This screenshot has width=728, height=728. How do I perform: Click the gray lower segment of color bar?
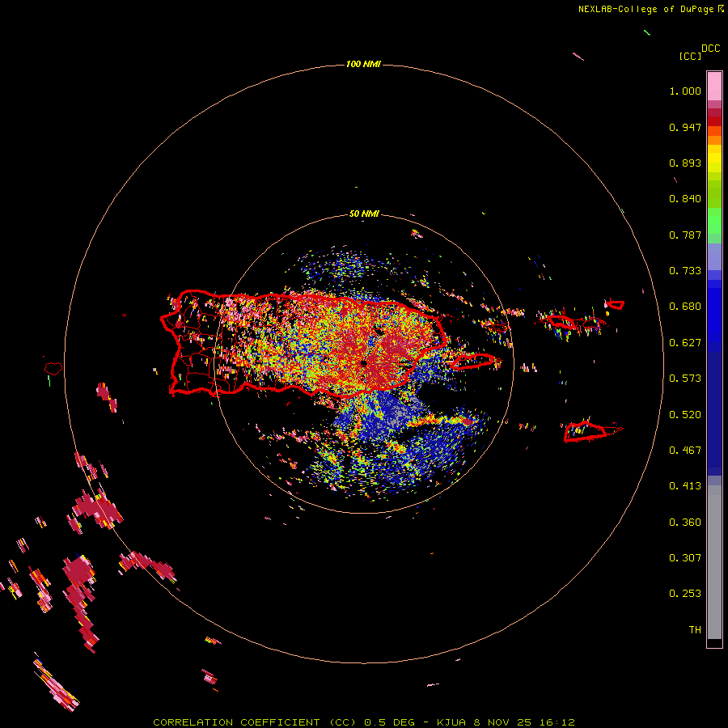(x=714, y=562)
